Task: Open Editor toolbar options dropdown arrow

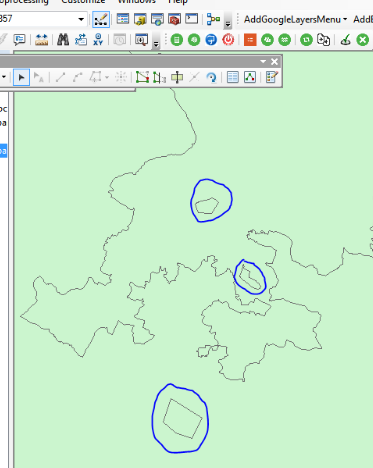Action: (x=263, y=61)
